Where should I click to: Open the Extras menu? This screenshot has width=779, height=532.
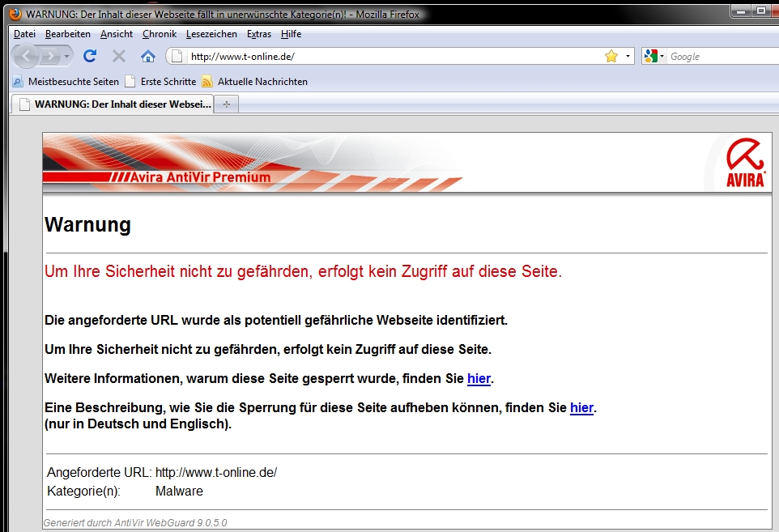(259, 34)
